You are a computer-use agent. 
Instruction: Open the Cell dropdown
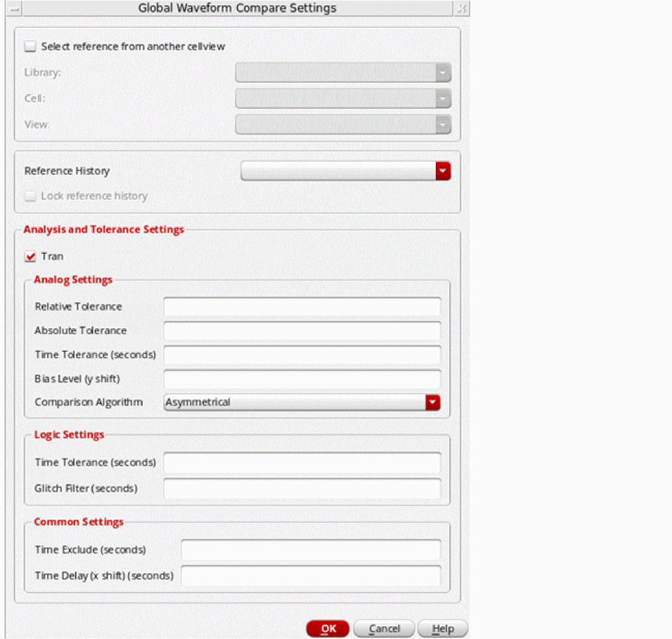tap(343, 99)
